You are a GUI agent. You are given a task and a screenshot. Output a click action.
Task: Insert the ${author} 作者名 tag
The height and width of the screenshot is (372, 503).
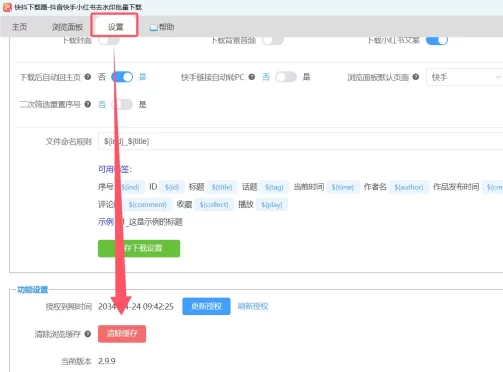click(x=409, y=187)
